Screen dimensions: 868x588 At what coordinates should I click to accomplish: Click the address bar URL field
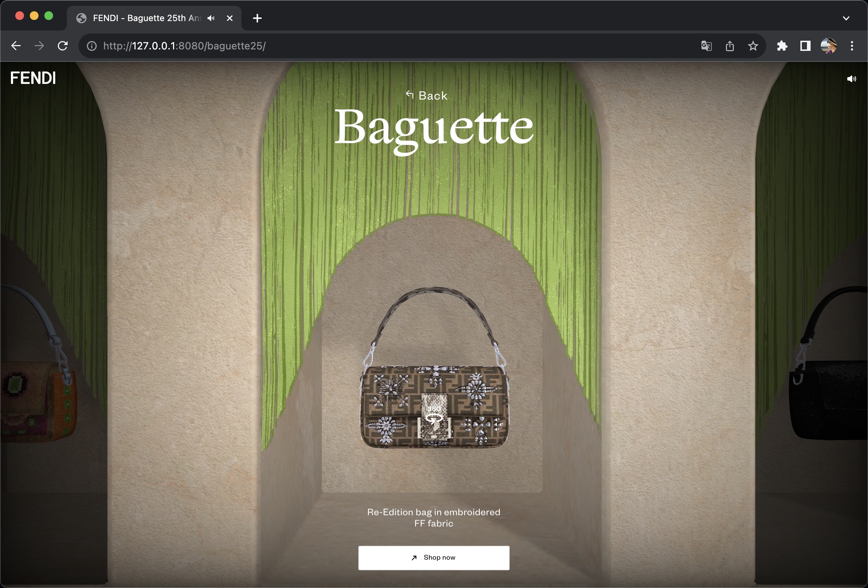tap(336, 46)
